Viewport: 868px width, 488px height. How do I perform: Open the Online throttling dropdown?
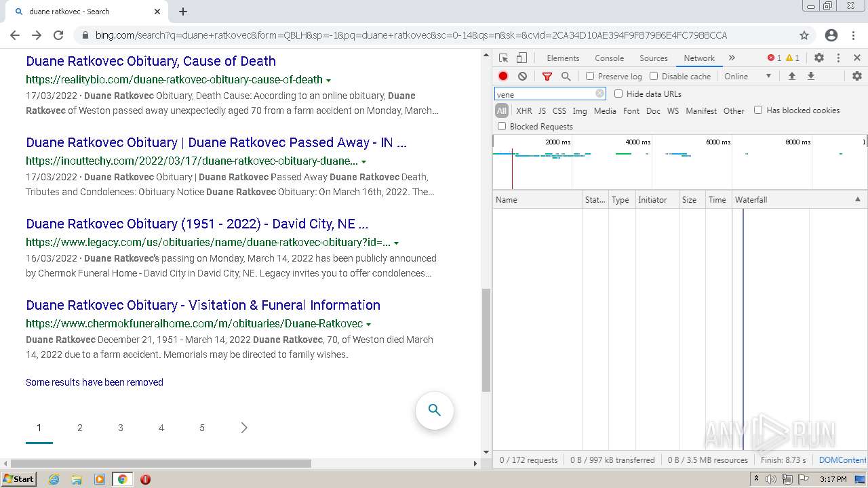[748, 77]
